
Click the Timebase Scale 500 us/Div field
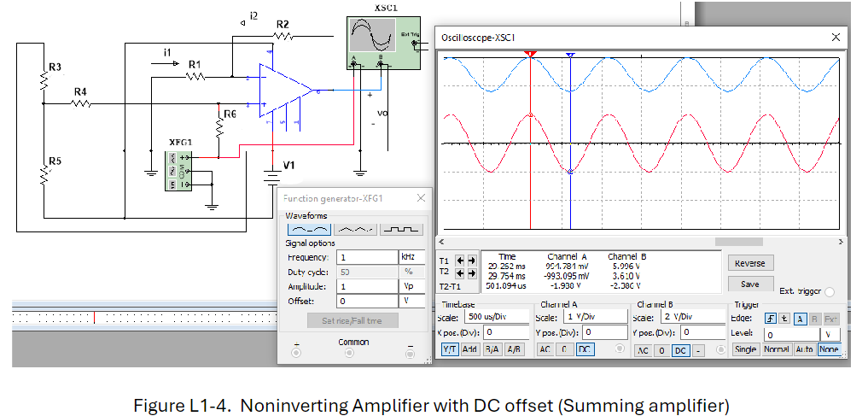point(495,317)
